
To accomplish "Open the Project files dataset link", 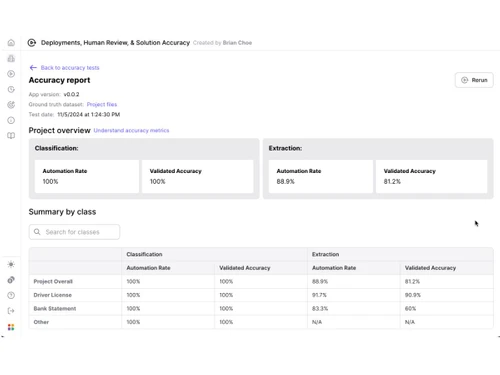I will tap(102, 104).
